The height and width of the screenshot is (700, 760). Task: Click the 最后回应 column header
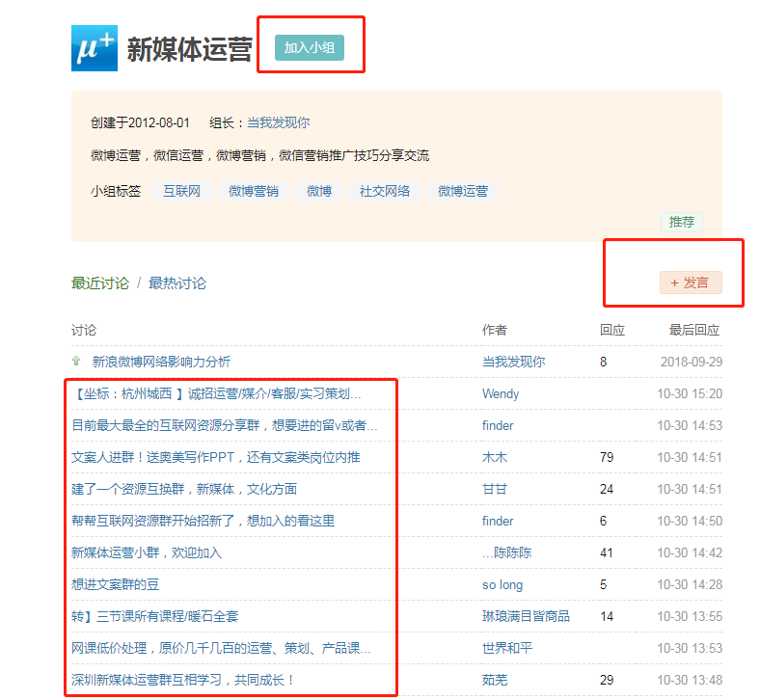click(x=694, y=330)
